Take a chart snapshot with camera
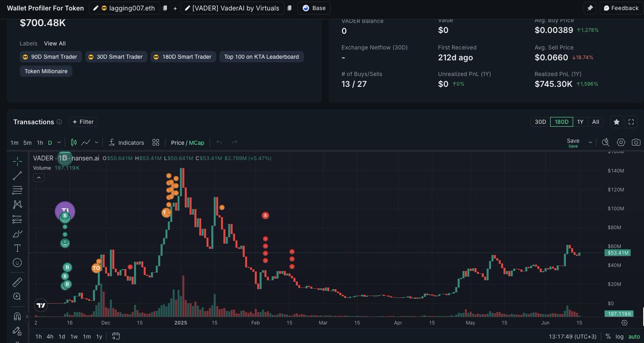Viewport: 644px width, 343px height. 636,143
